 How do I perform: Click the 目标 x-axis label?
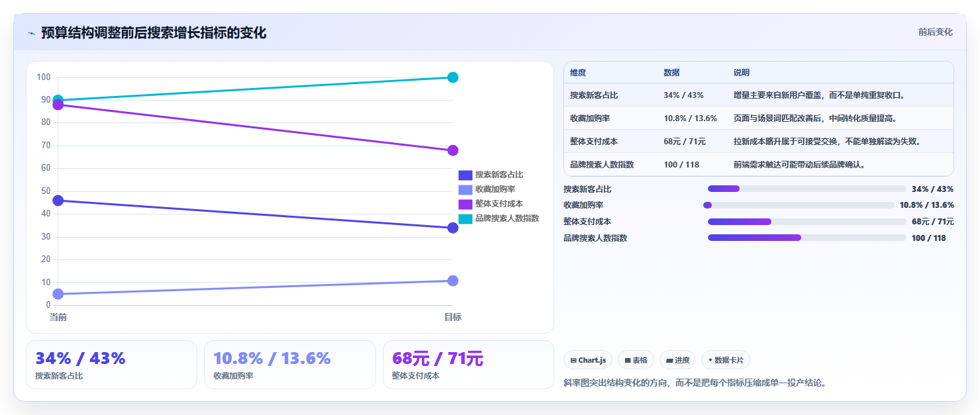coord(453,317)
